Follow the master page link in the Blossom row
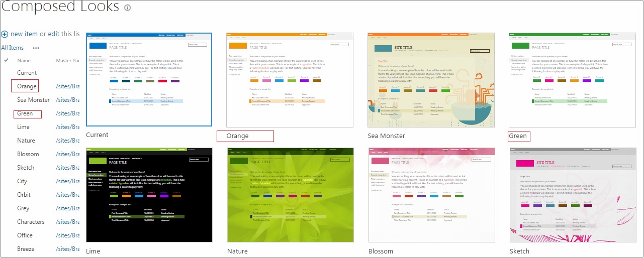This screenshot has width=644, height=258. [68, 154]
